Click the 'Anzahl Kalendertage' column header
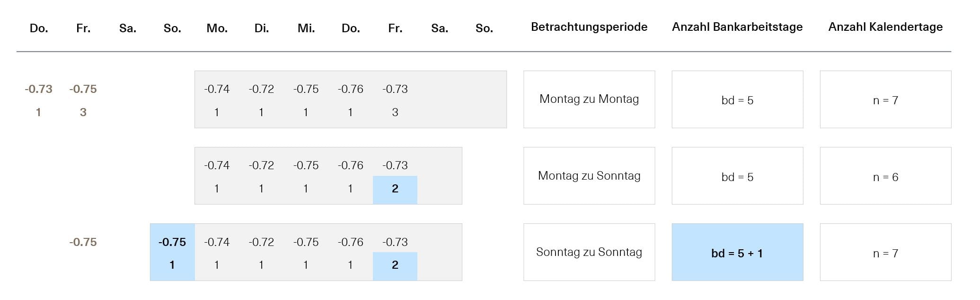 (885, 27)
